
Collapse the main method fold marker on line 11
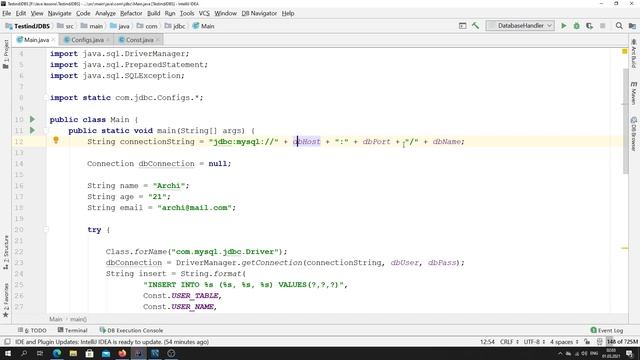(x=46, y=131)
